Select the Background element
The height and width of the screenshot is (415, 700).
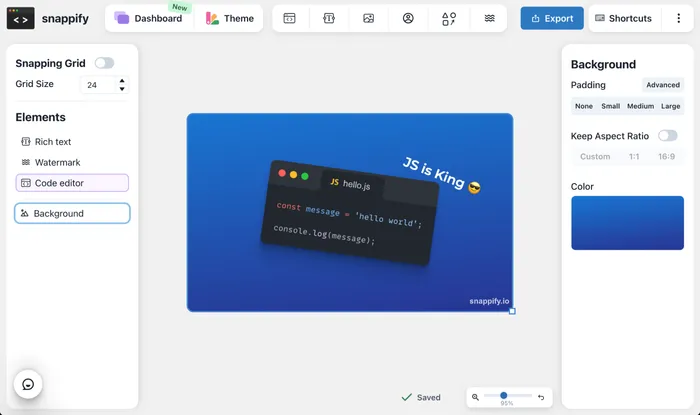72,213
